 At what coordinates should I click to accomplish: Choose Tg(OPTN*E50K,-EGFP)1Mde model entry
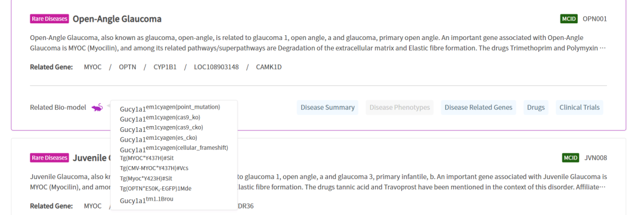pos(156,189)
